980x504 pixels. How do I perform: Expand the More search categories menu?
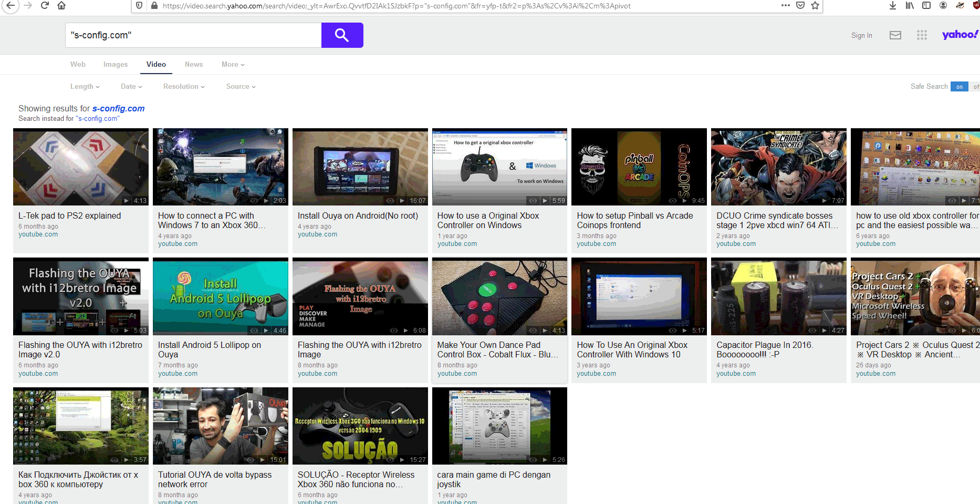pyautogui.click(x=233, y=64)
